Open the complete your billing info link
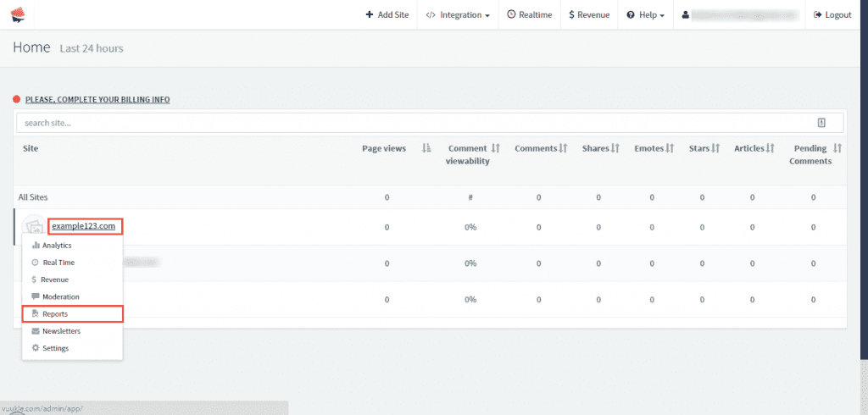 (97, 100)
